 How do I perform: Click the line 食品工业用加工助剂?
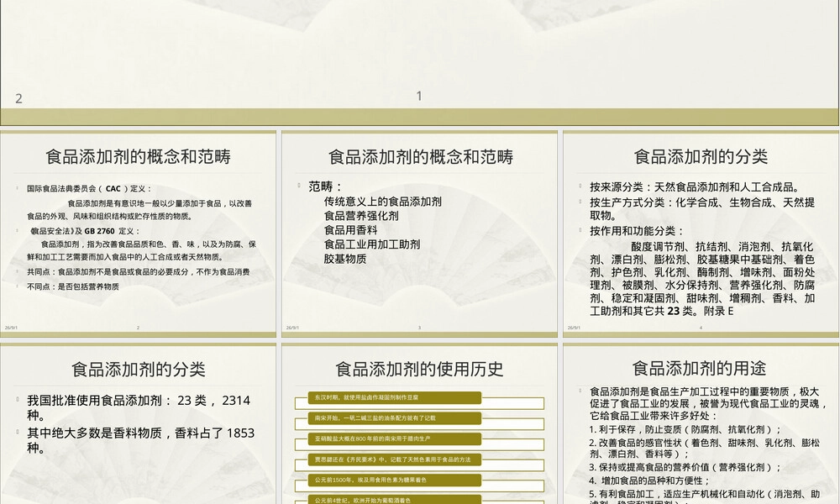click(372, 244)
